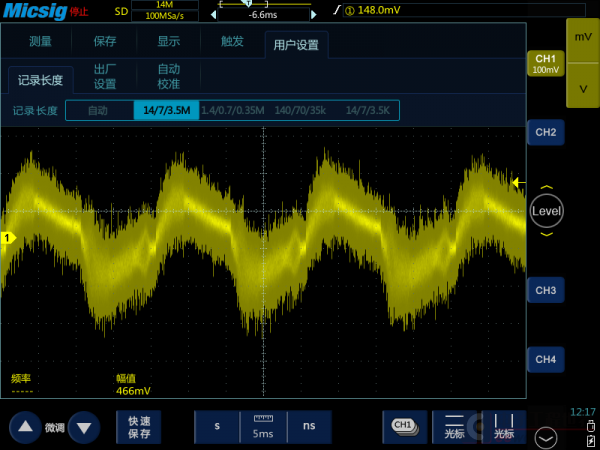600x450 pixels.
Task: Select the 用户设置 user settings tab
Action: pyautogui.click(x=296, y=45)
